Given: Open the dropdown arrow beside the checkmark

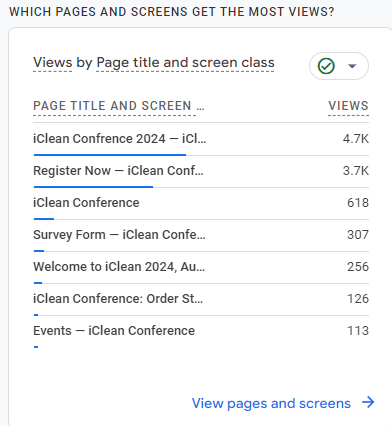Looking at the screenshot, I should click(x=352, y=66).
